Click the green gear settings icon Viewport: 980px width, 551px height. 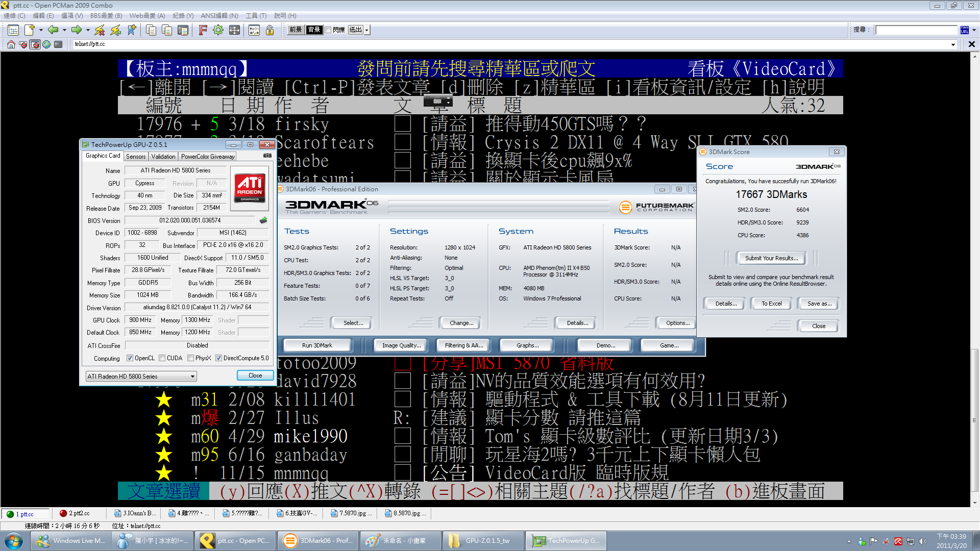pyautogui.click(x=218, y=30)
